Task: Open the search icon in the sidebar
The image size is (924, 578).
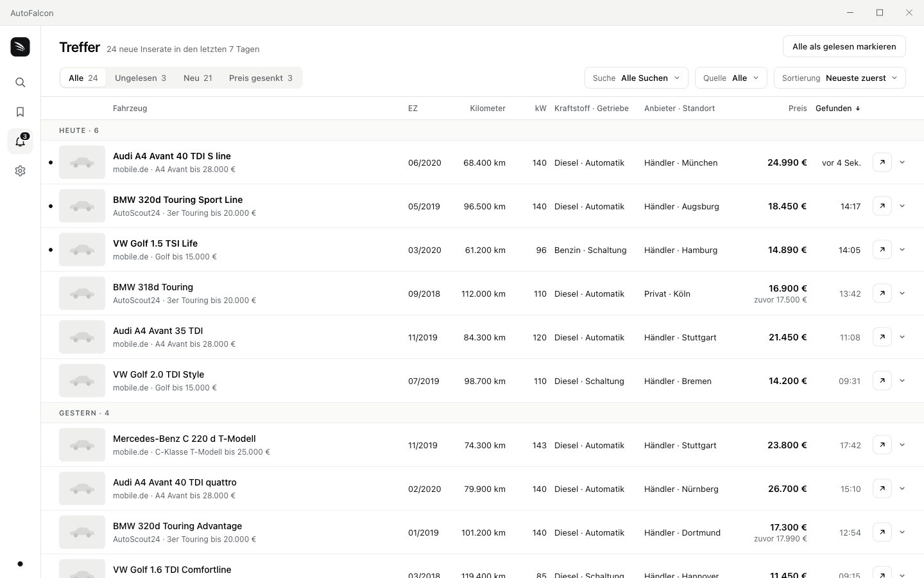Action: [x=20, y=82]
